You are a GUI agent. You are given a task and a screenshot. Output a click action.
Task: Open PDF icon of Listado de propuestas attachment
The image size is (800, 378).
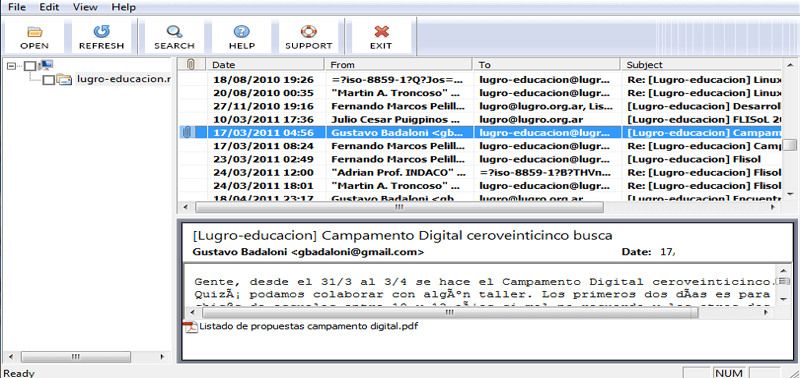191,326
